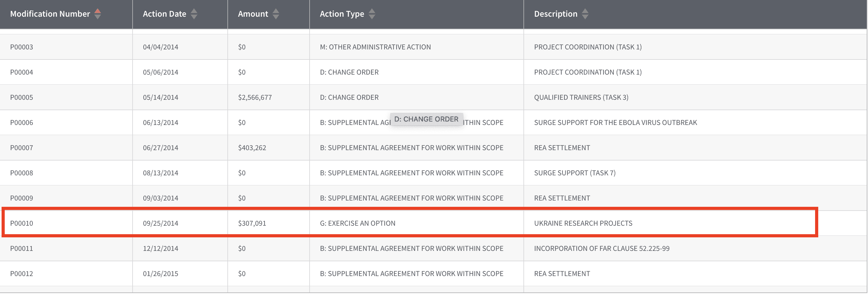868x294 pixels.
Task: Click Action Type column sort icon
Action: 372,14
